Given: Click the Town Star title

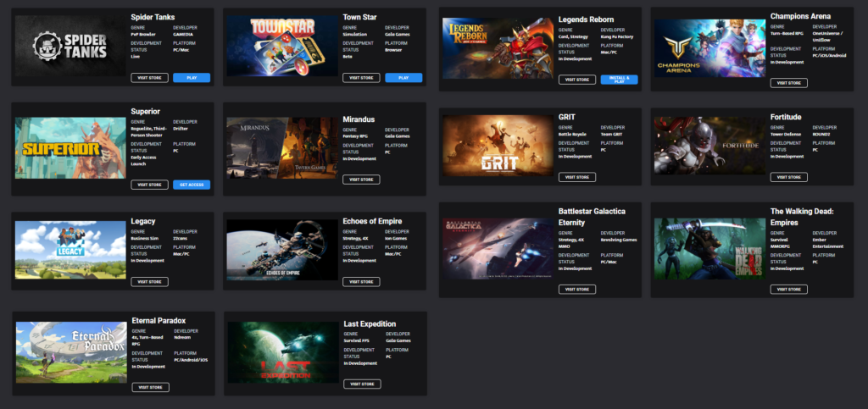Looking at the screenshot, I should coord(359,17).
